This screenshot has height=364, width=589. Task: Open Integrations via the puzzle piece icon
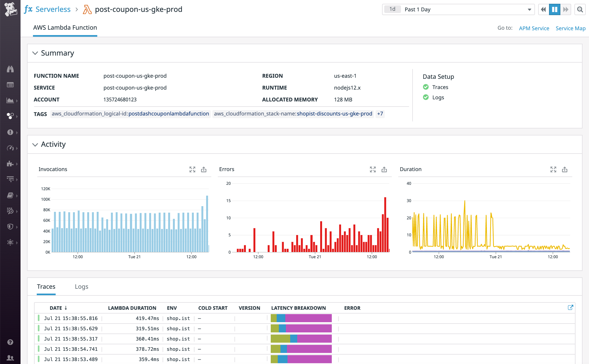[10, 164]
